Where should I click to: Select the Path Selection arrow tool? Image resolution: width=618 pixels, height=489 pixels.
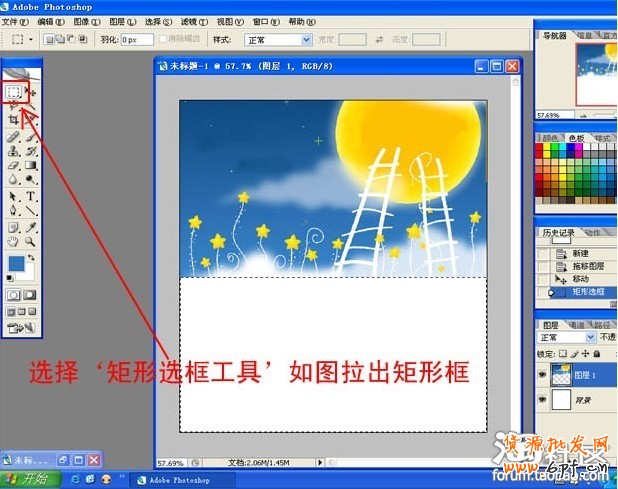point(13,196)
